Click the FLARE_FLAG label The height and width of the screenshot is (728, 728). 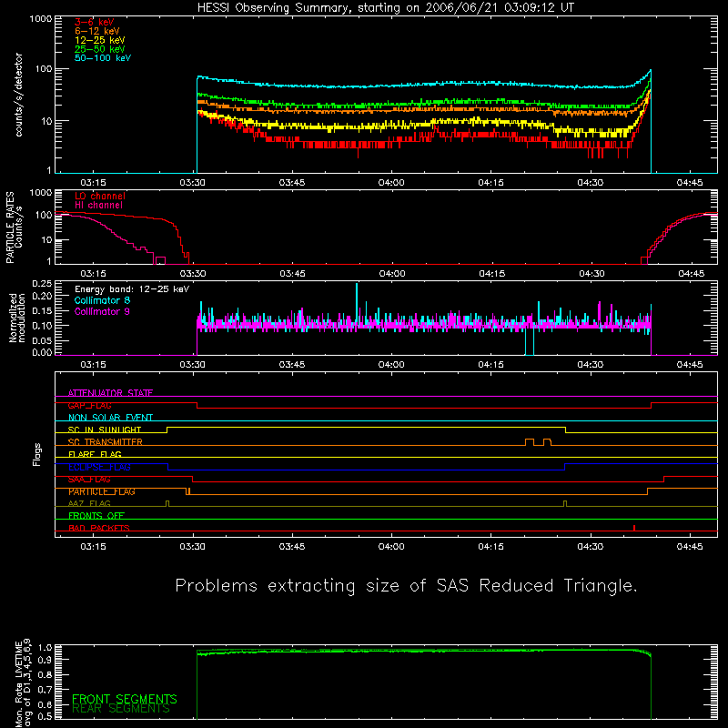coord(95,454)
